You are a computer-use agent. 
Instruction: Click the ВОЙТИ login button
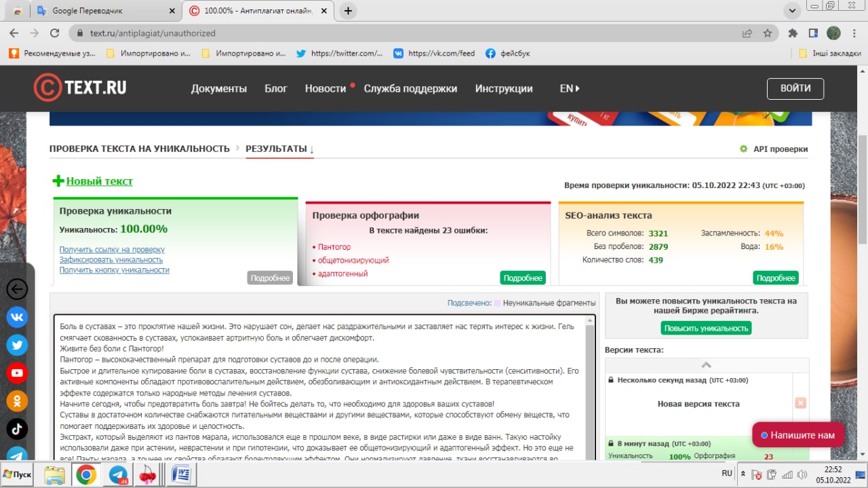[x=795, y=88]
